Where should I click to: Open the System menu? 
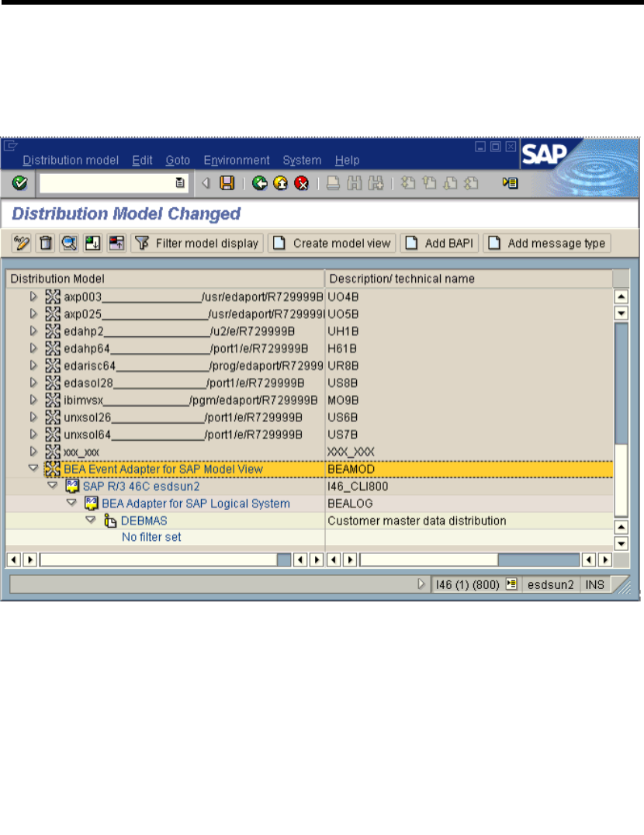[x=302, y=161]
